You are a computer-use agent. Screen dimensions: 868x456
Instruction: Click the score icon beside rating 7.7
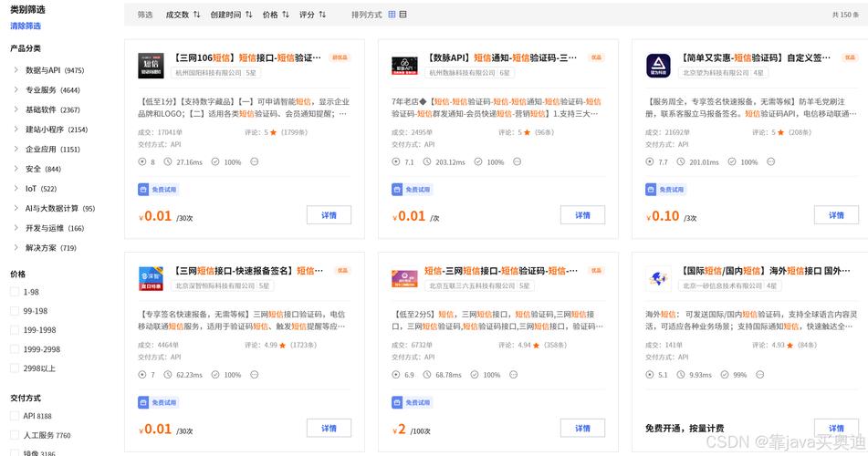[x=649, y=161]
